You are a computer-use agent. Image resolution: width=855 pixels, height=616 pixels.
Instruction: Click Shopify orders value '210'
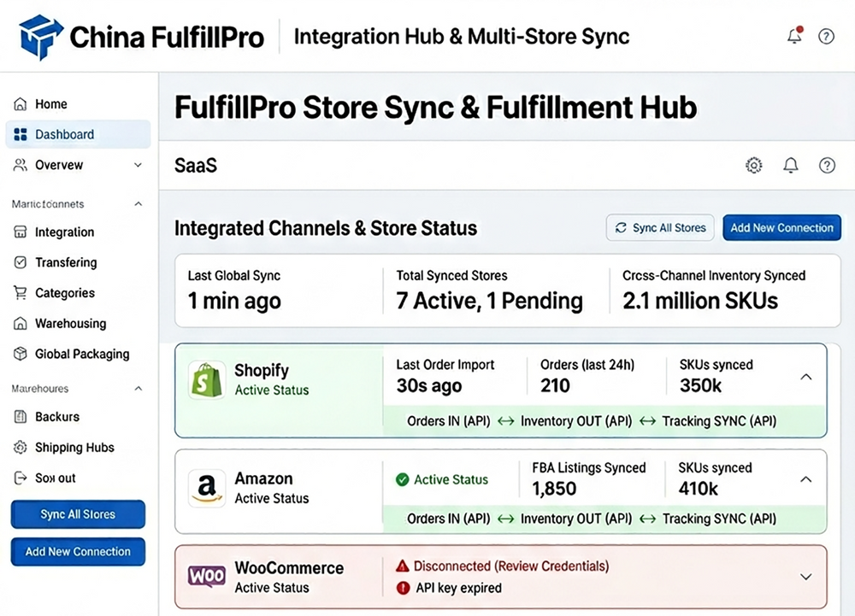point(555,385)
